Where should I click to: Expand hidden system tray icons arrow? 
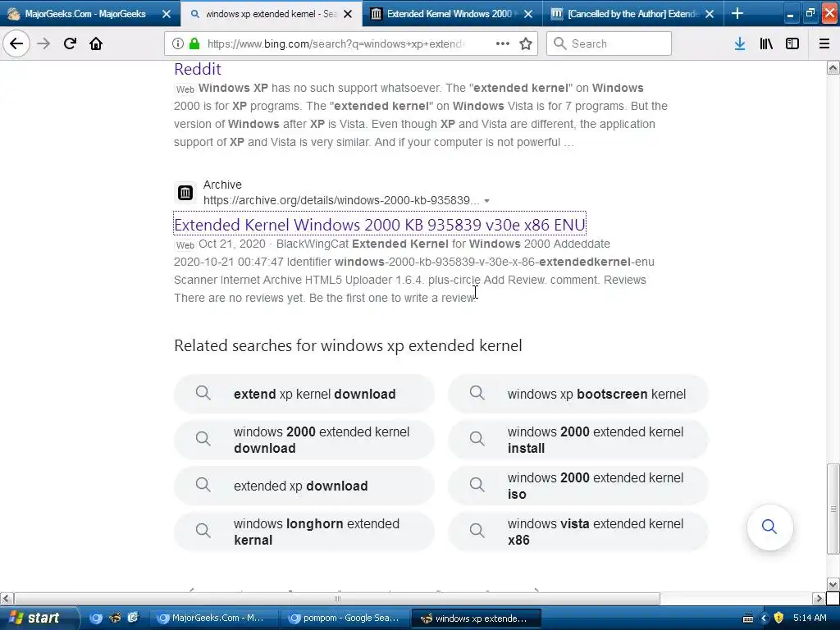(x=764, y=619)
